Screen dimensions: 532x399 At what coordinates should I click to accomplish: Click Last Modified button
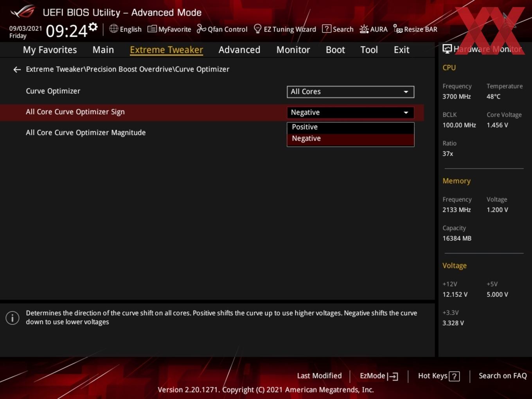319,376
